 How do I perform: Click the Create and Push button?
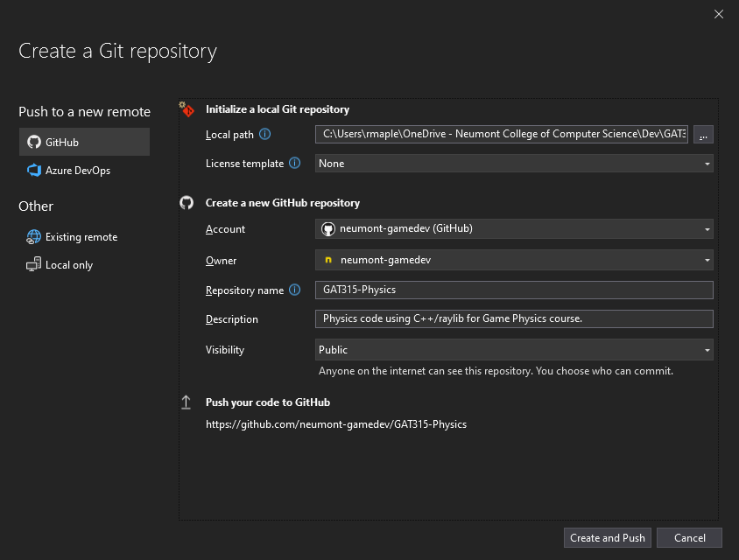607,538
